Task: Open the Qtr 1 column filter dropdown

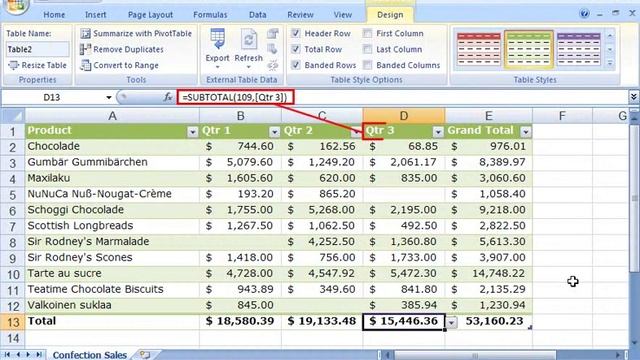Action: click(274, 132)
